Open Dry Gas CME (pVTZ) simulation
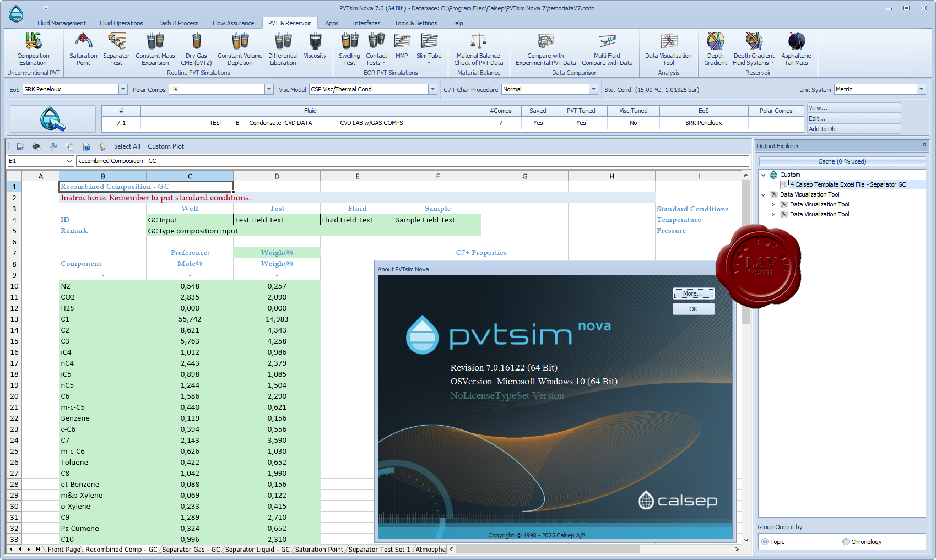936x560 pixels. (196, 48)
